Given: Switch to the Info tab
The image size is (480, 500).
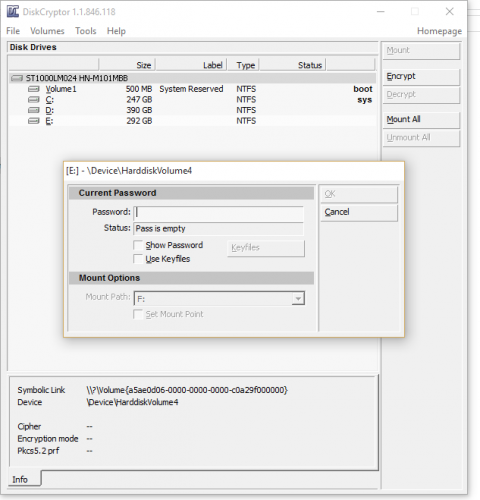Looking at the screenshot, I should click(x=24, y=479).
